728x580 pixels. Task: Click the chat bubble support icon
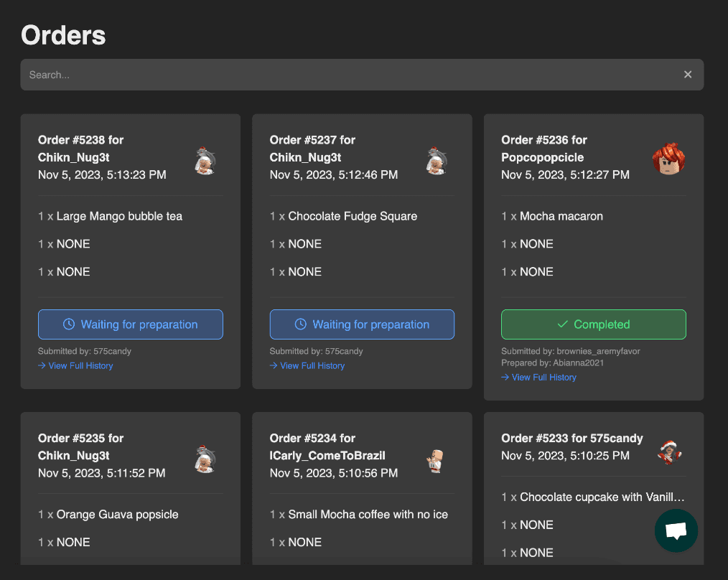[x=676, y=530]
